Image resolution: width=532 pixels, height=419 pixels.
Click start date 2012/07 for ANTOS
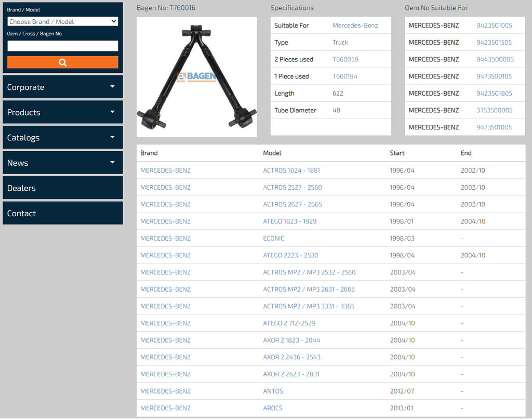[402, 391]
